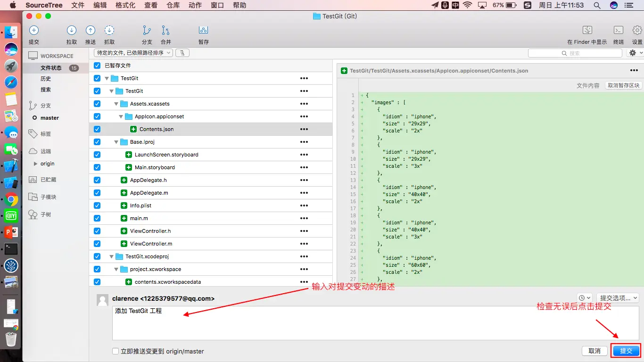Show repository in Finder icon
Image resolution: width=644 pixels, height=362 pixels.
tap(587, 30)
